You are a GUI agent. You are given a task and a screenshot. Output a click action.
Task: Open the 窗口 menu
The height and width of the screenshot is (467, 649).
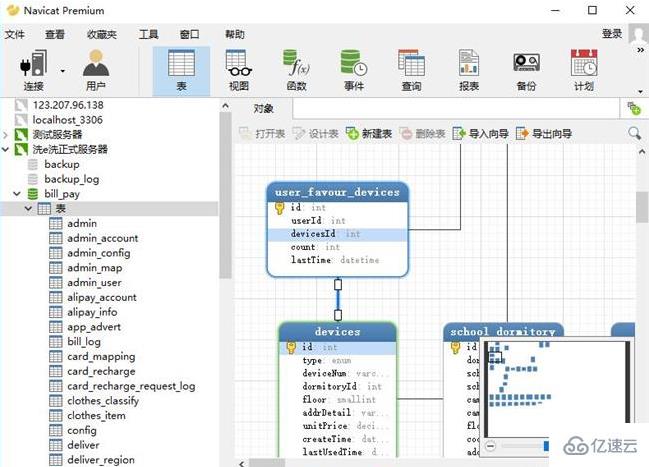coord(190,34)
